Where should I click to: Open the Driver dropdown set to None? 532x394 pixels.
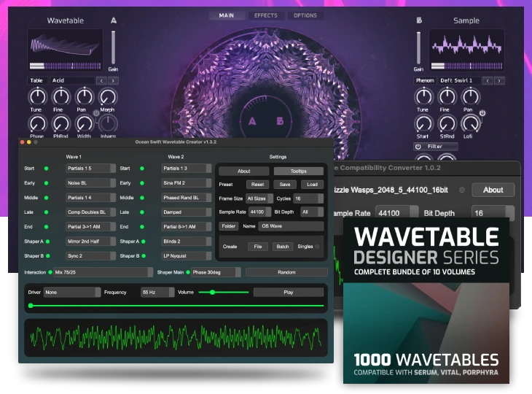coord(72,292)
